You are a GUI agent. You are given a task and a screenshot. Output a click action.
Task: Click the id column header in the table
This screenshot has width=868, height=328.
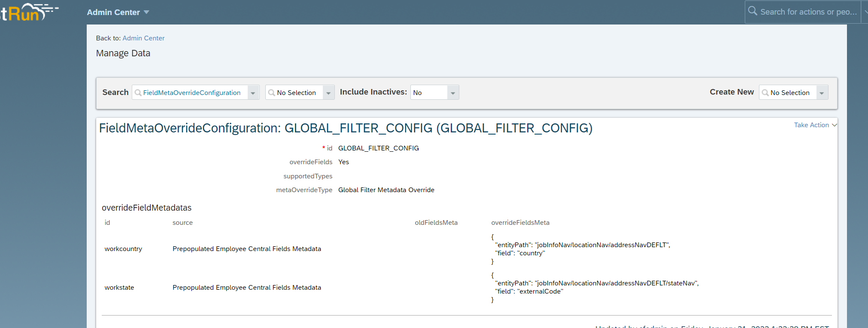point(107,223)
